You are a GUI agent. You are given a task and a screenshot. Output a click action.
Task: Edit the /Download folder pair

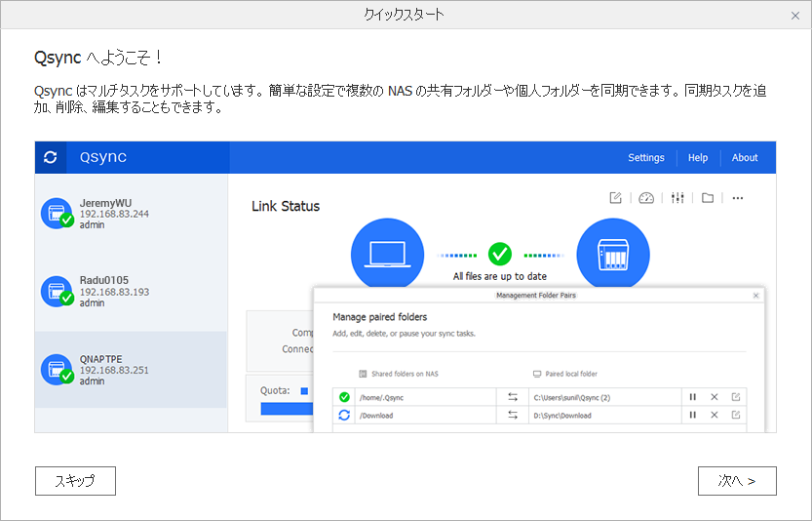coord(736,415)
